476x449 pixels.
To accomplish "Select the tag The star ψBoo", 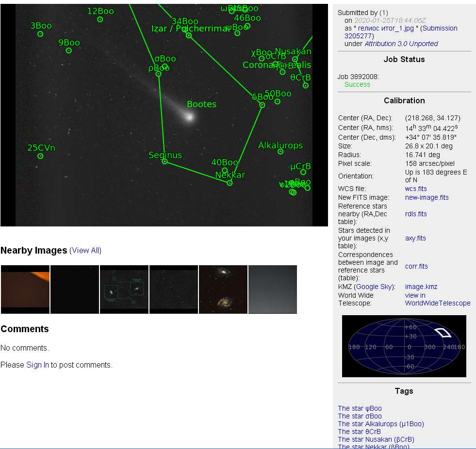I will (360, 408).
